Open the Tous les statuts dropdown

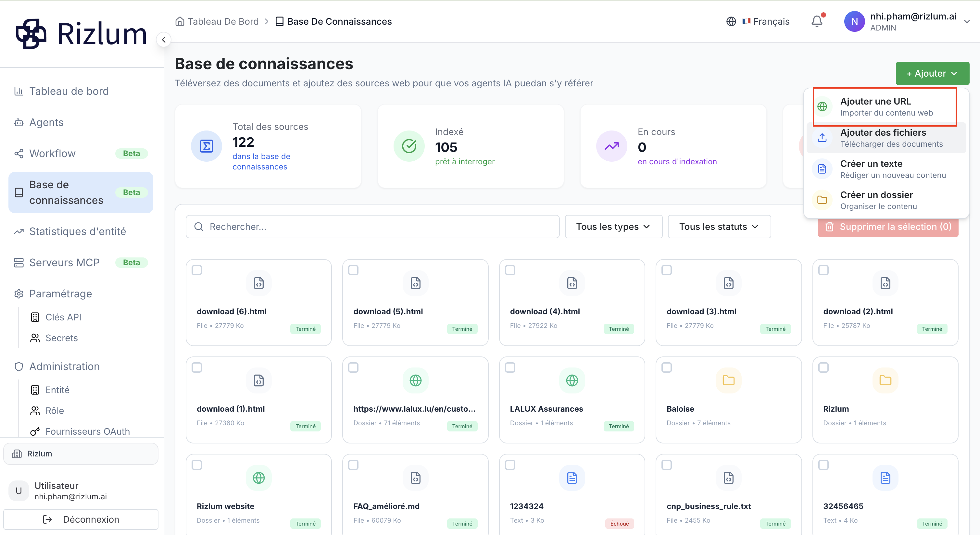pyautogui.click(x=719, y=227)
